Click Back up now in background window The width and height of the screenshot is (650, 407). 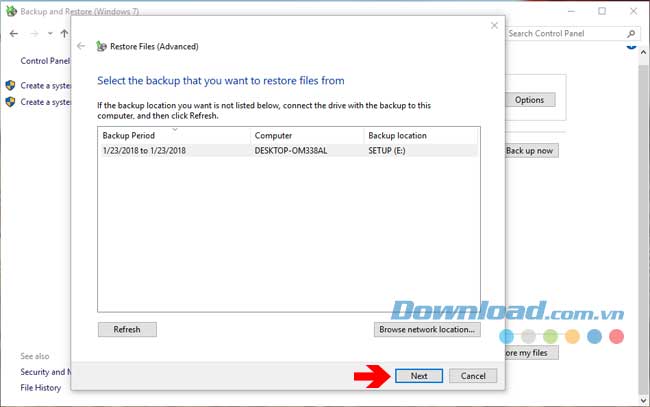(x=531, y=151)
